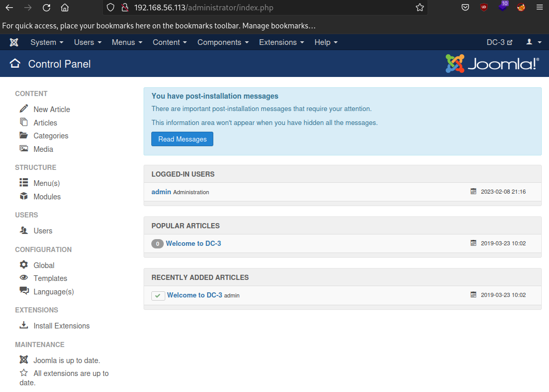Viewport: 549px width, 392px height.
Task: Toggle featured checkbox for Welcome to DC-3
Action: [158, 295]
